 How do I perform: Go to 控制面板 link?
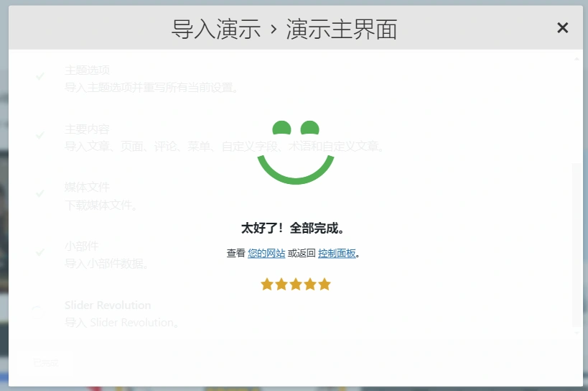click(x=337, y=253)
